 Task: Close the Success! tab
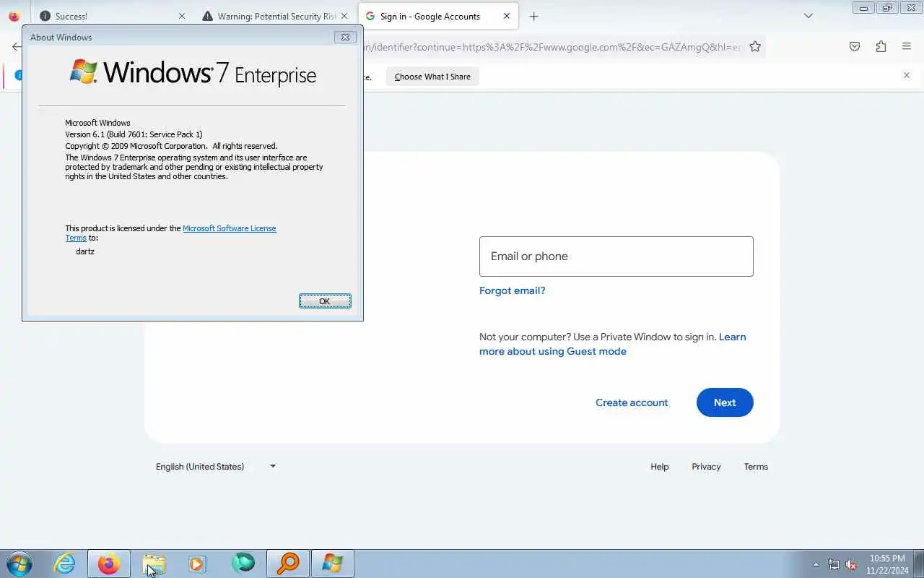[181, 16]
